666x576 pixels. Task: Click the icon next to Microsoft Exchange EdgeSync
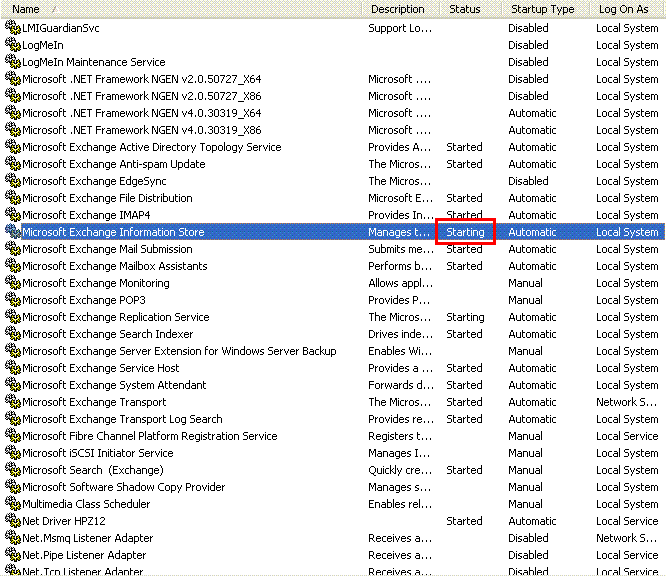pyautogui.click(x=13, y=181)
